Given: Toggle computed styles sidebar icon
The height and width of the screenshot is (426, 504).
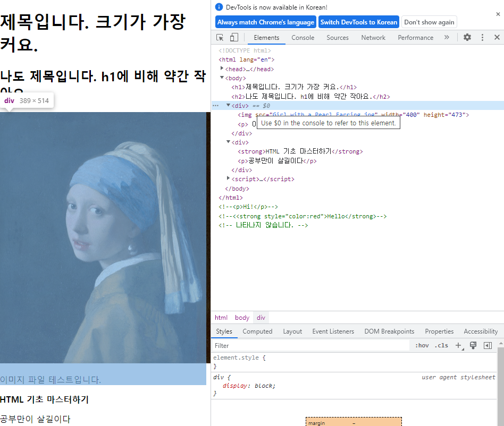Looking at the screenshot, I should [488, 345].
